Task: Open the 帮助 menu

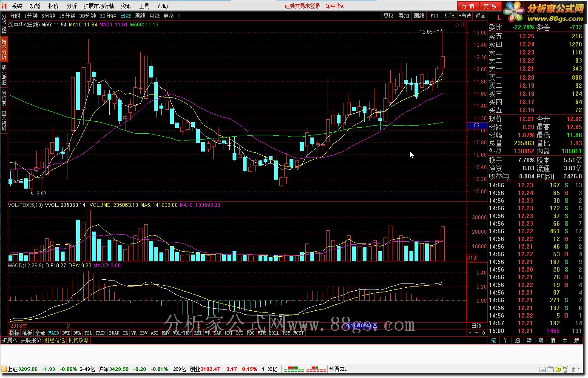Action: (x=162, y=6)
